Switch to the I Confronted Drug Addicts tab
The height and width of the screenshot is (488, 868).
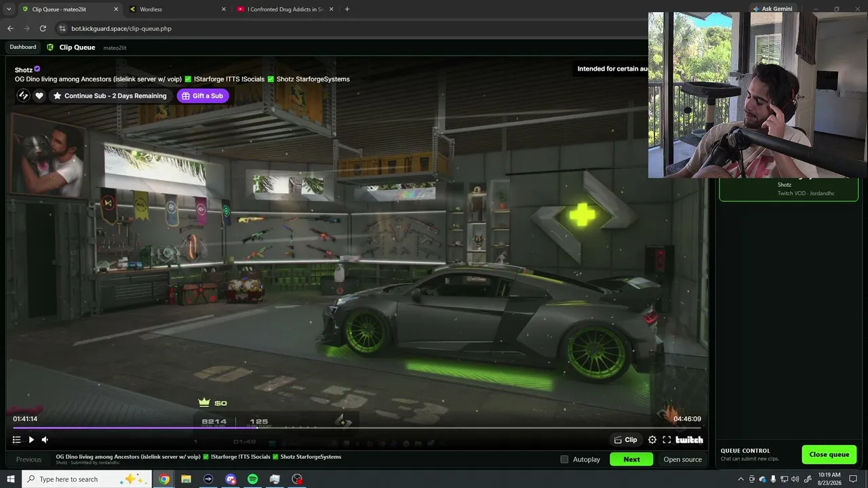click(x=283, y=9)
